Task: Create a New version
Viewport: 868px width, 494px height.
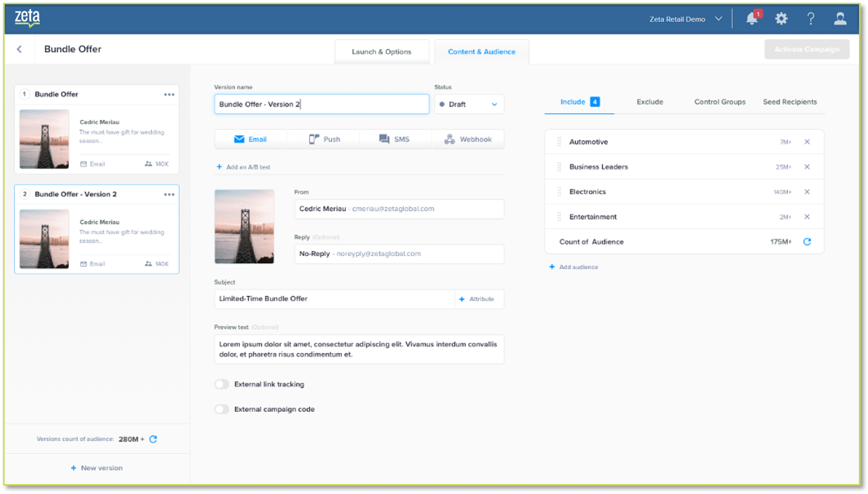Action: pyautogui.click(x=96, y=467)
